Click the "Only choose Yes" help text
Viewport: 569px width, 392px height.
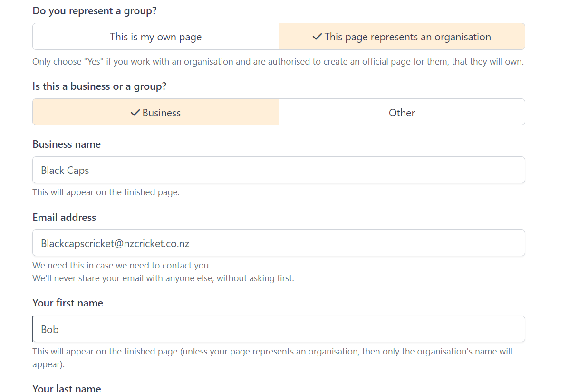pyautogui.click(x=278, y=62)
